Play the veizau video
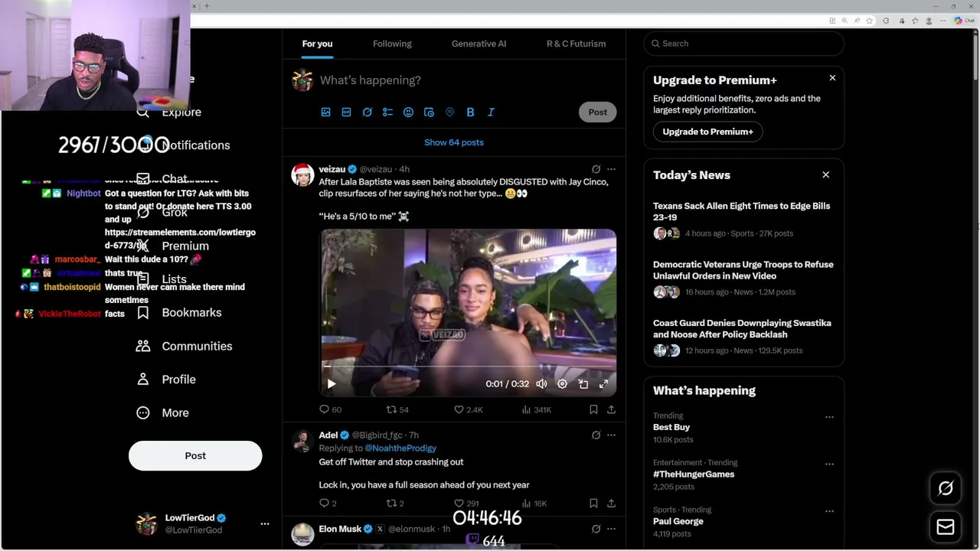 tap(332, 384)
